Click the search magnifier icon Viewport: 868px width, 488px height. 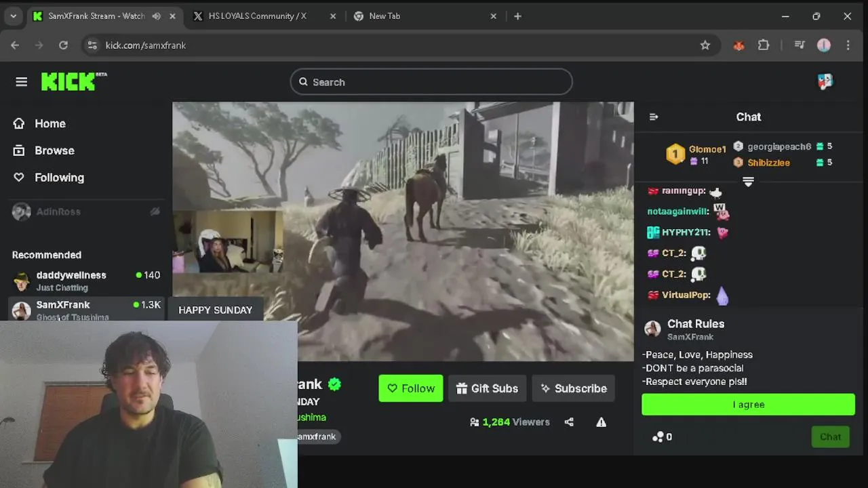tap(304, 82)
